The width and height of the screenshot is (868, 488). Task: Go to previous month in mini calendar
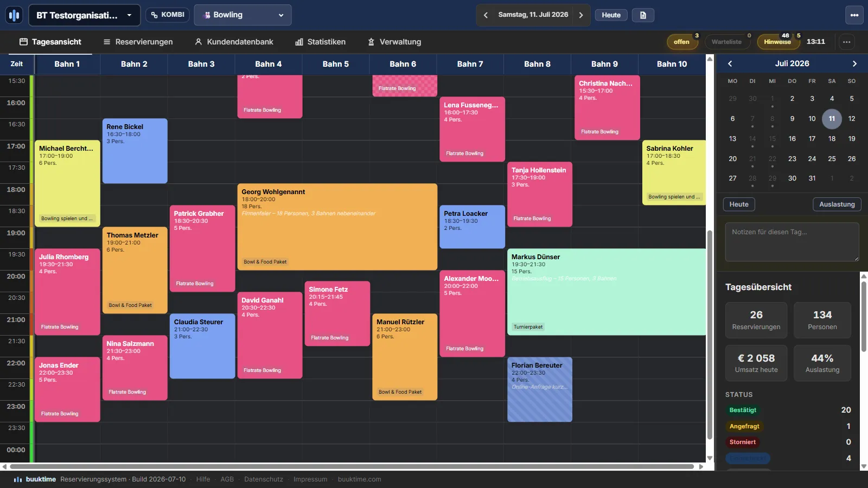(x=730, y=63)
